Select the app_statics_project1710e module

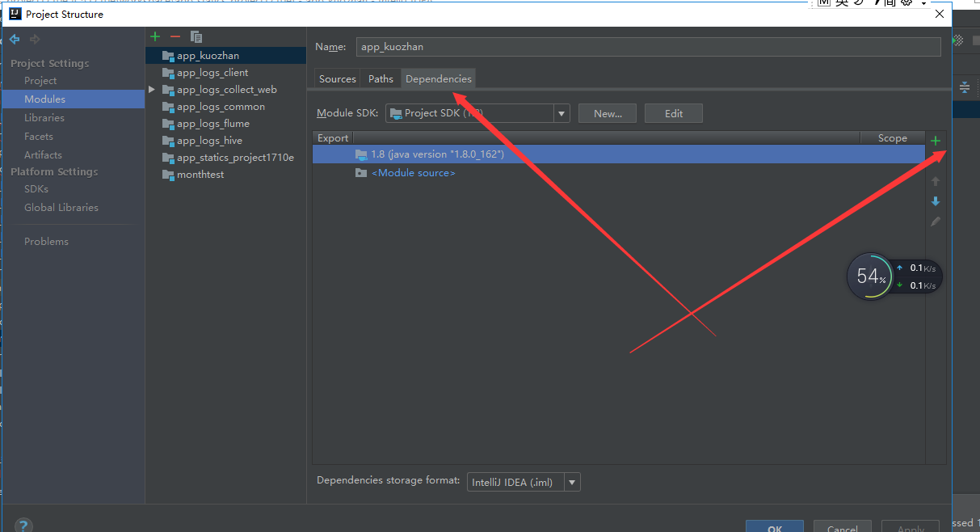226,157
